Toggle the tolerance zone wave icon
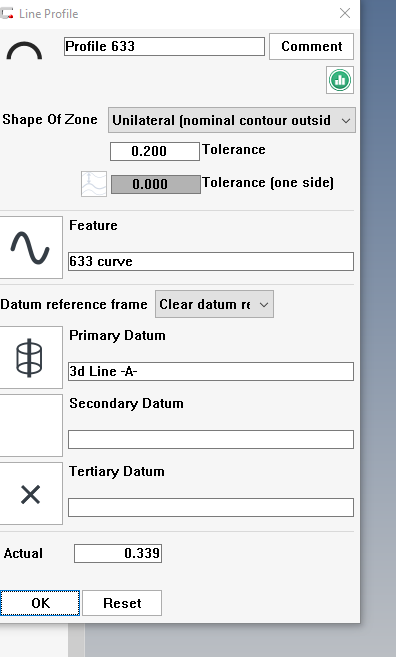 click(x=94, y=184)
